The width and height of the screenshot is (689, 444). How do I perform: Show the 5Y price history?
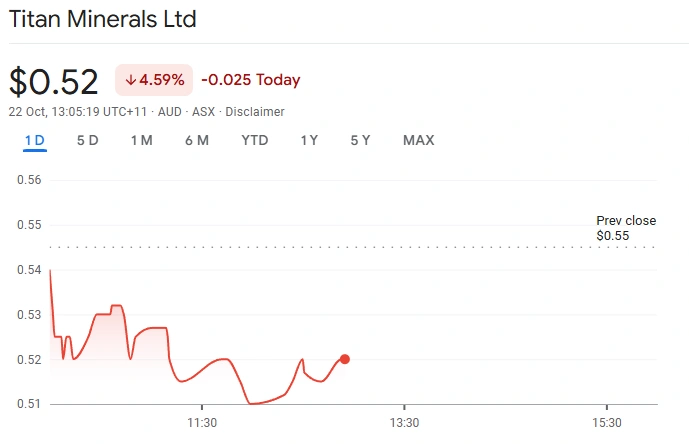click(360, 140)
